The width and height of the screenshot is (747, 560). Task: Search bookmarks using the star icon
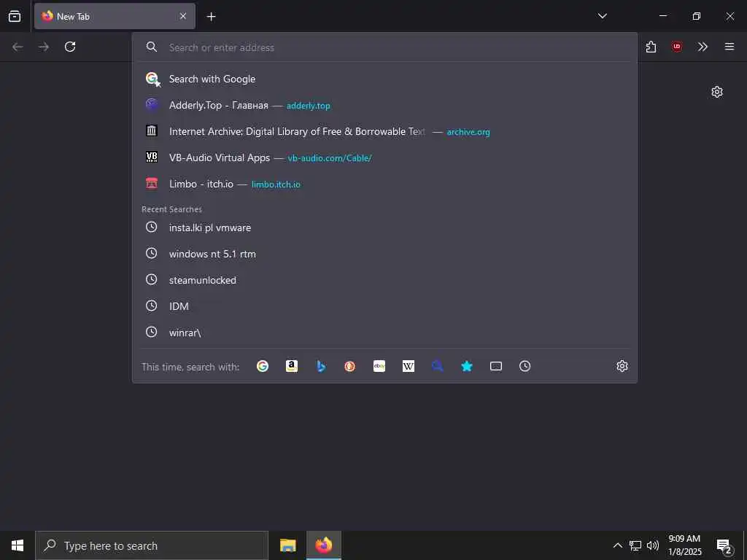click(467, 366)
